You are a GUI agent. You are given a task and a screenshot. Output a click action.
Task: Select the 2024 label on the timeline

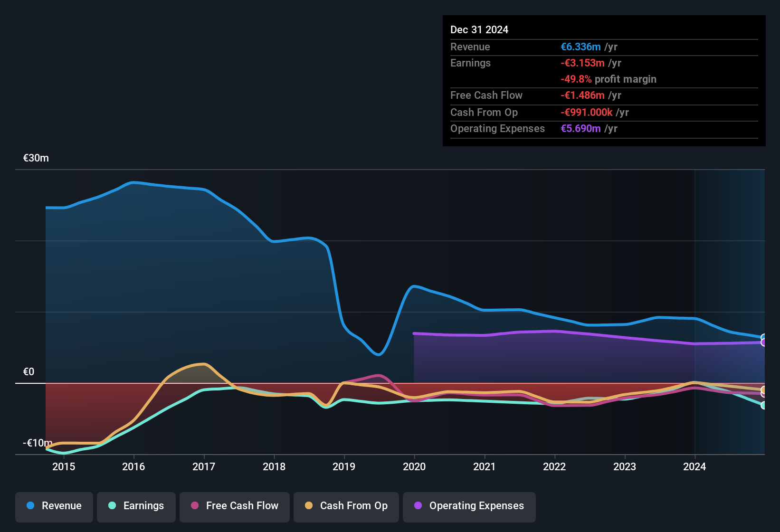click(695, 467)
